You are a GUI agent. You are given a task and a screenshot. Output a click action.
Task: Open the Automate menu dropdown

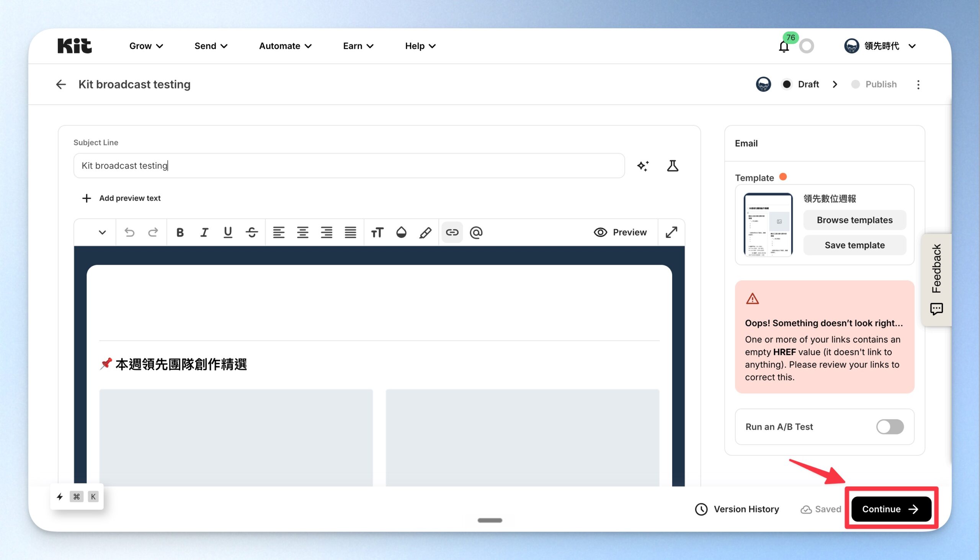click(x=285, y=46)
